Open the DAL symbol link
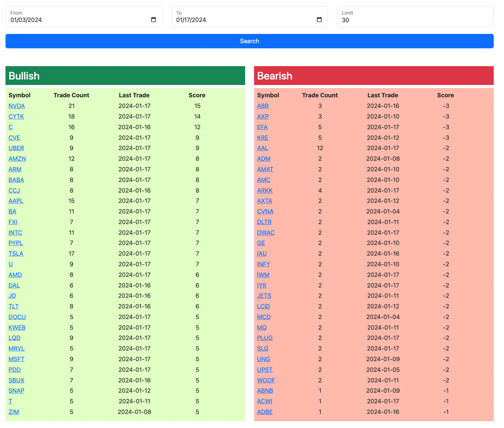This screenshot has width=504, height=428. click(x=14, y=285)
